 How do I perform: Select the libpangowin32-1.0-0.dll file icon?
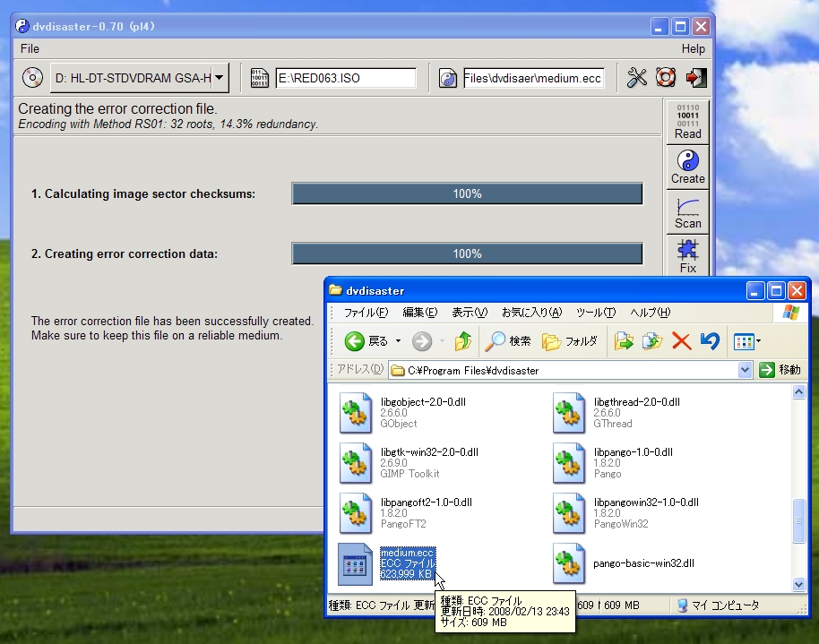click(569, 513)
